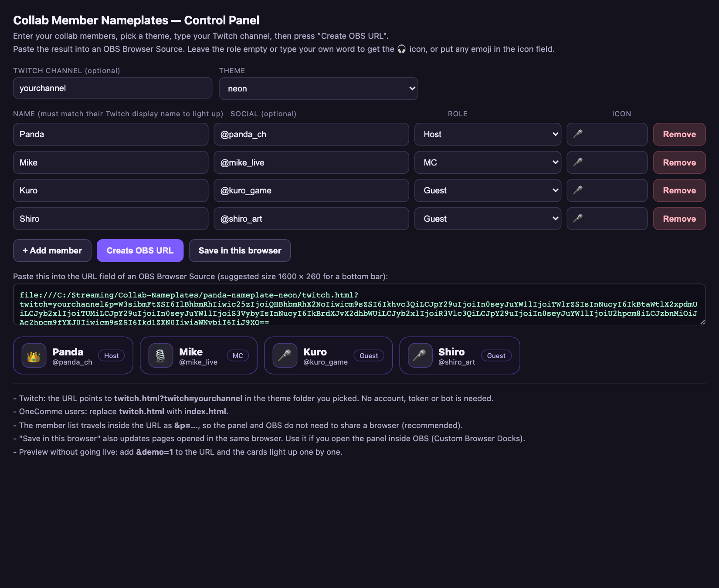Click the bold &p=... text
This screenshot has height=588, width=719.
click(x=186, y=426)
